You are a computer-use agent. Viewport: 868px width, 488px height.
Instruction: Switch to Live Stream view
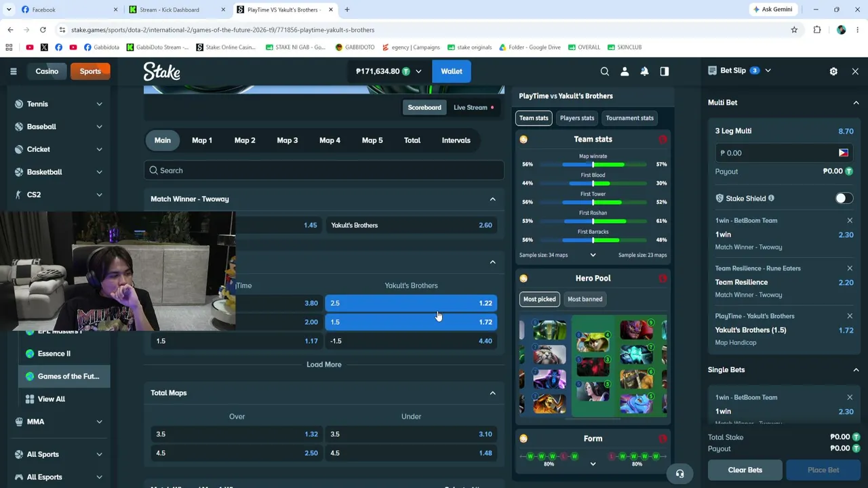point(473,107)
